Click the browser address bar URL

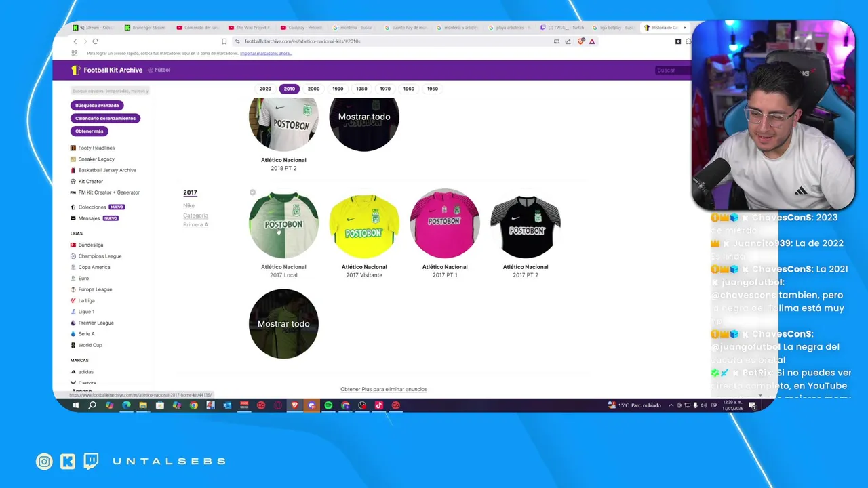point(302,41)
